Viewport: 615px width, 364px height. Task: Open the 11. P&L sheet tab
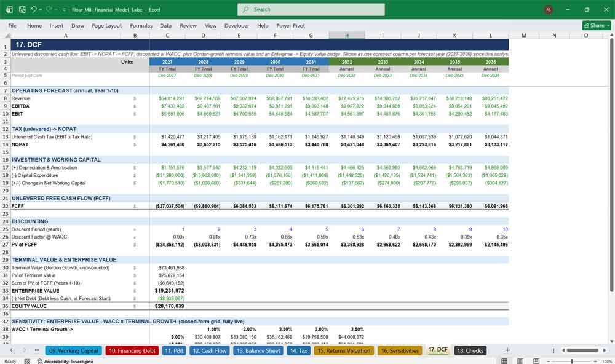(174, 350)
